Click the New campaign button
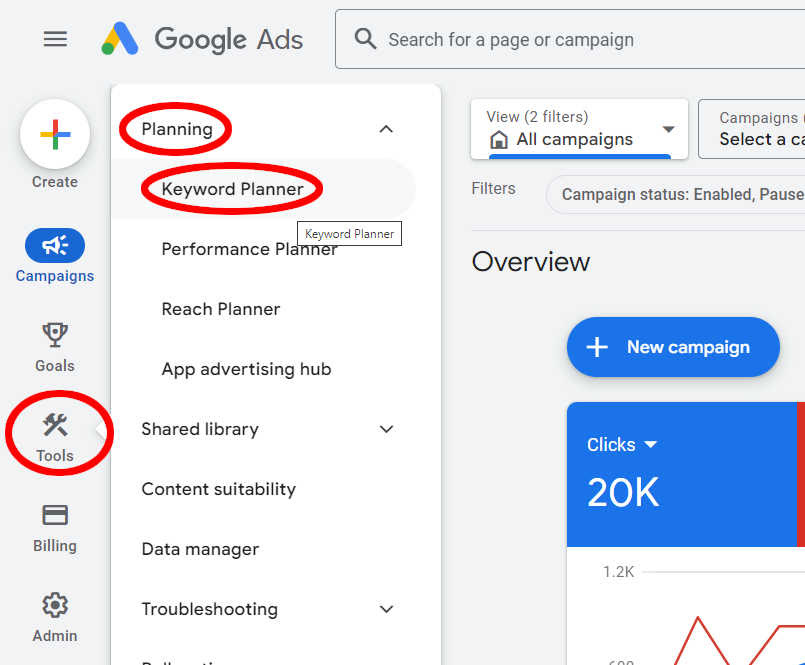 [673, 347]
